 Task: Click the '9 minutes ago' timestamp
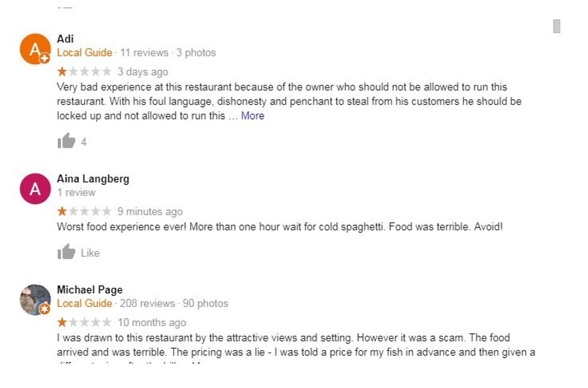pos(150,211)
